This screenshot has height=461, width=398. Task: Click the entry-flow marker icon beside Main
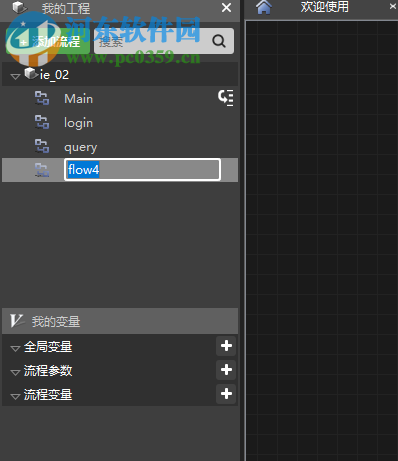coord(226,98)
